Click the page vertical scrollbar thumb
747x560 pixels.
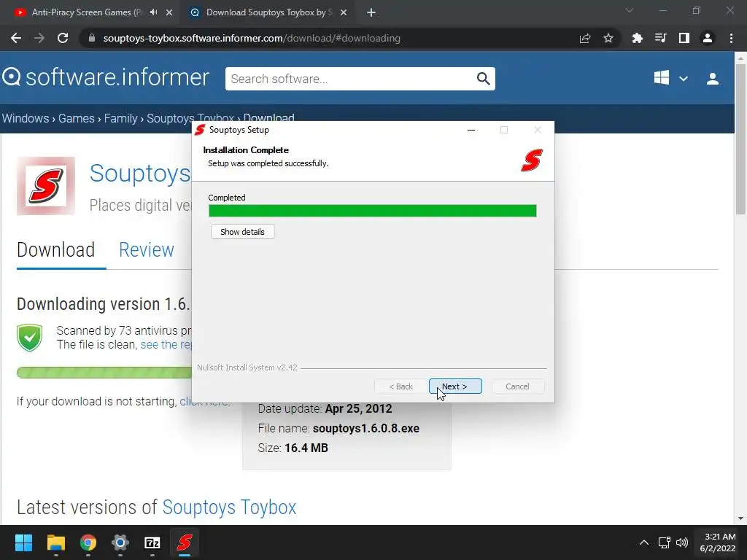coord(740,138)
